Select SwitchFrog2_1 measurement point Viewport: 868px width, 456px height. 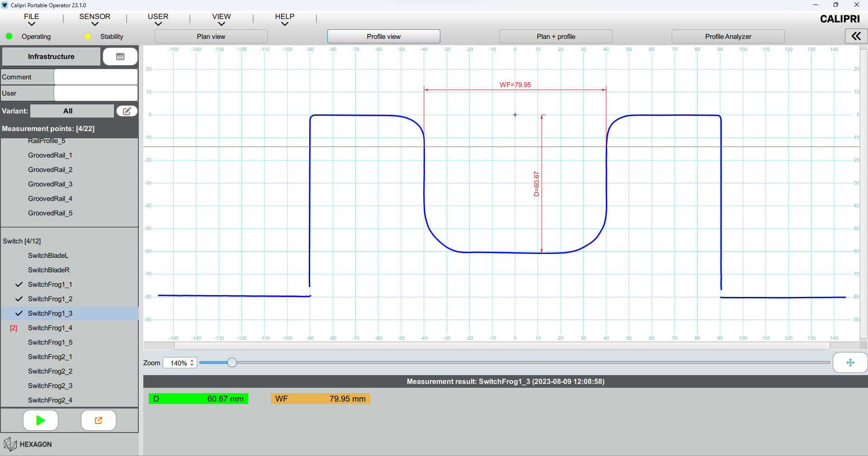click(50, 357)
